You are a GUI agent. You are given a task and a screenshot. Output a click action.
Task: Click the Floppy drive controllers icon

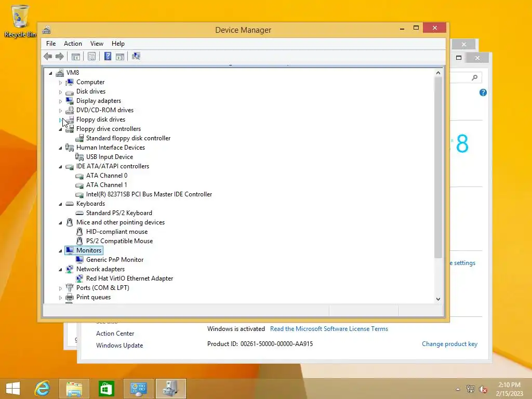(x=70, y=129)
